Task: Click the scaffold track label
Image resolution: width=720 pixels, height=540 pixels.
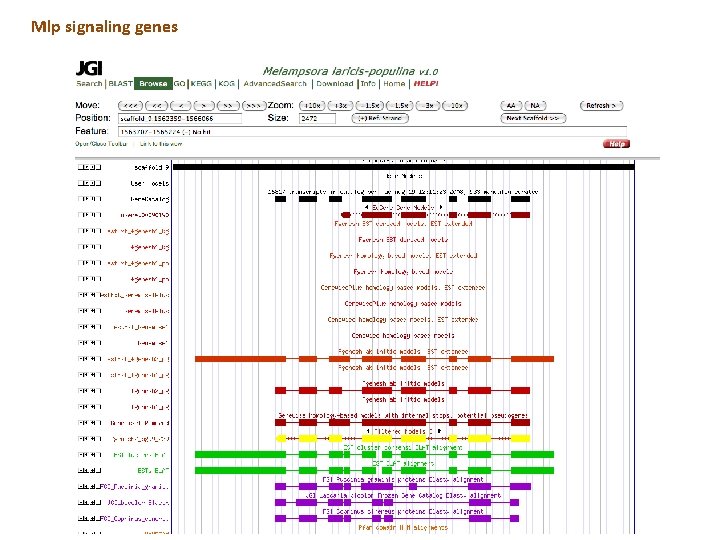Action: click(x=152, y=168)
